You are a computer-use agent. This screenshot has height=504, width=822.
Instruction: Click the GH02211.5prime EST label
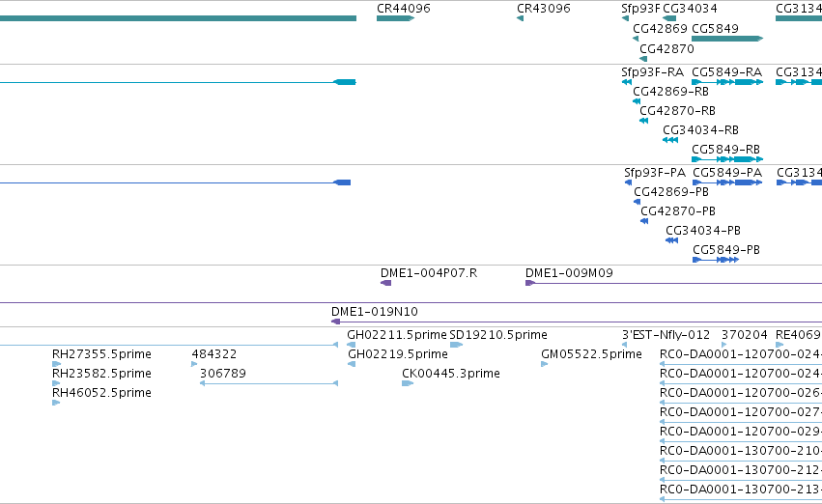point(397,335)
